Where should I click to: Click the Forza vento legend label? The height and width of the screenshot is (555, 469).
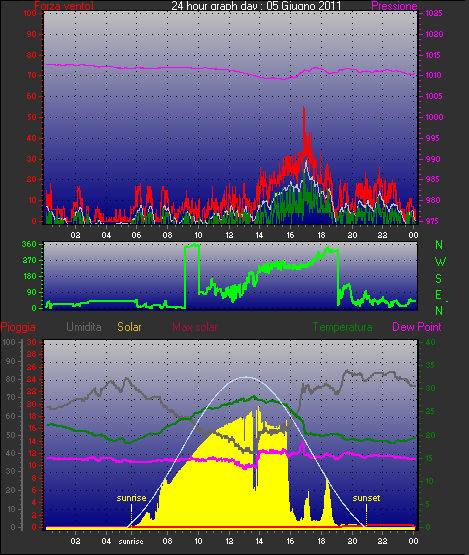point(64,6)
